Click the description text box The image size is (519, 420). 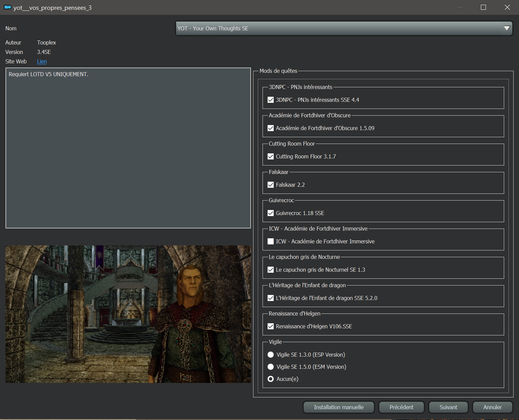128,148
